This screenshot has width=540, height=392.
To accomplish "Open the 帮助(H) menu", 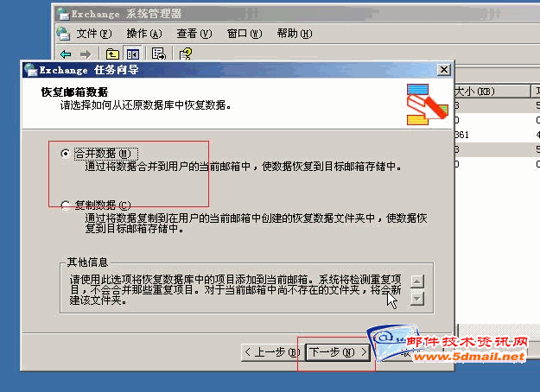I will [295, 34].
